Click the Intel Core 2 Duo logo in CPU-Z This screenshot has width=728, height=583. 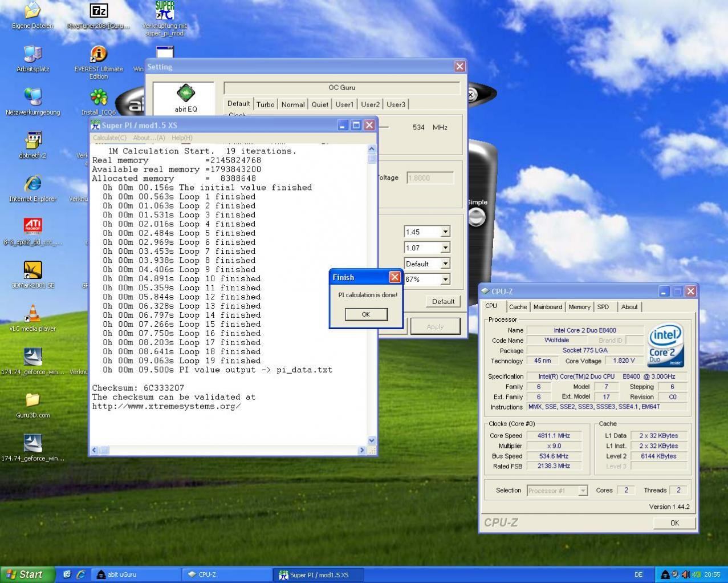coord(666,346)
